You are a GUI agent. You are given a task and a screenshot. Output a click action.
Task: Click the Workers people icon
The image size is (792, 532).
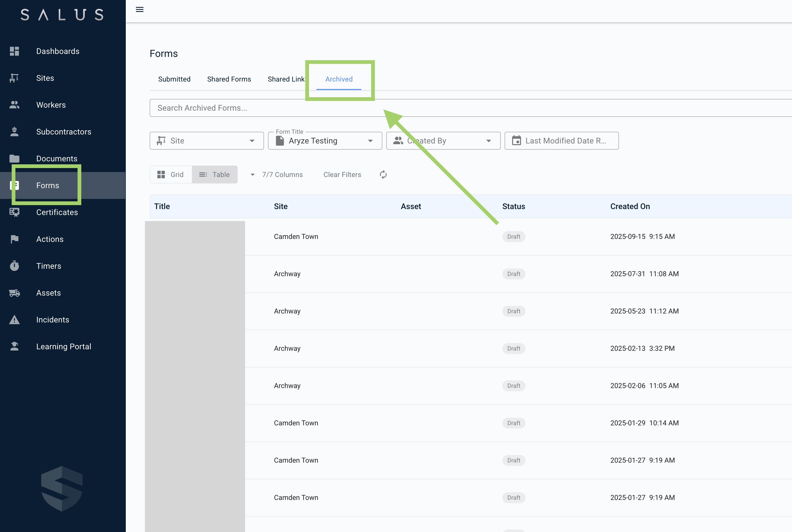pyautogui.click(x=14, y=105)
